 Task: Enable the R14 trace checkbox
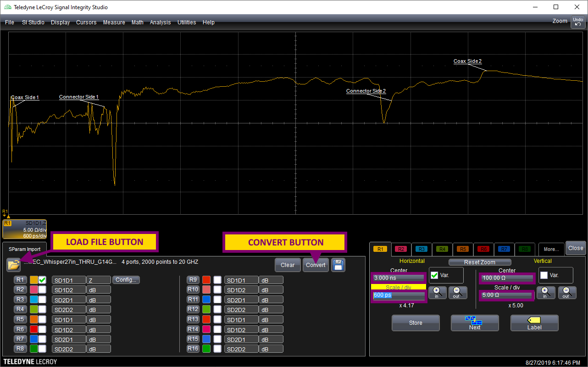(x=217, y=329)
